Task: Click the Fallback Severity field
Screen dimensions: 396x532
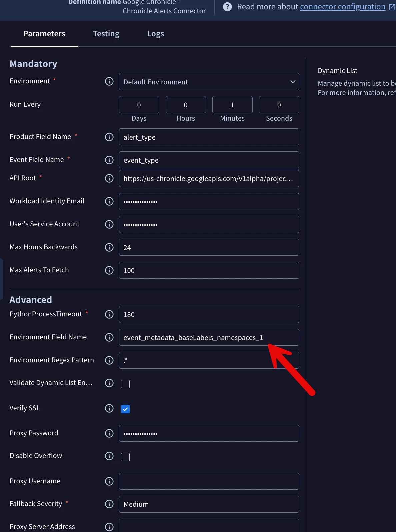Action: 209,504
